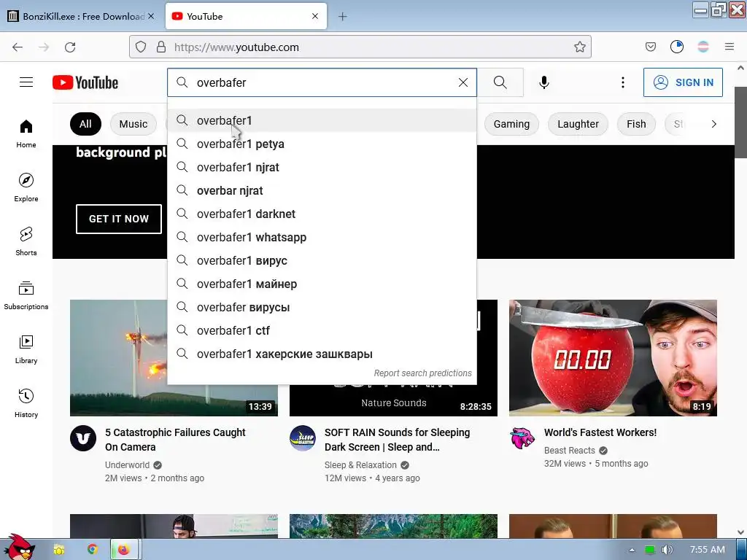Viewport: 747px width, 560px height.
Task: Choose suggestion overbafer1 petya
Action: pyautogui.click(x=322, y=144)
